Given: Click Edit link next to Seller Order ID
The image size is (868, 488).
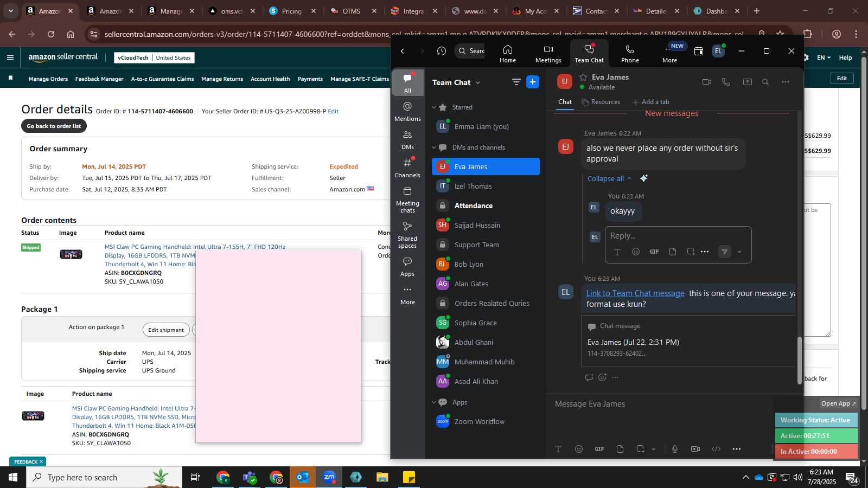Looking at the screenshot, I should tap(333, 111).
